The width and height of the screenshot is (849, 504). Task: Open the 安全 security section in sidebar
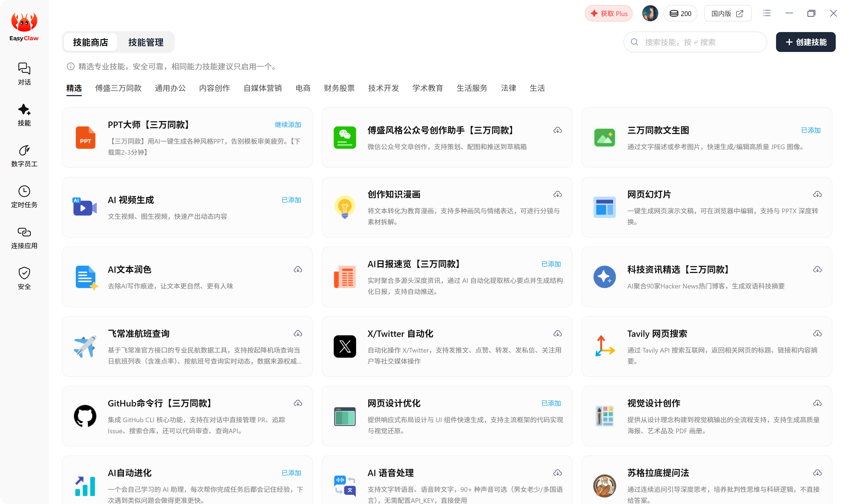[x=24, y=278]
